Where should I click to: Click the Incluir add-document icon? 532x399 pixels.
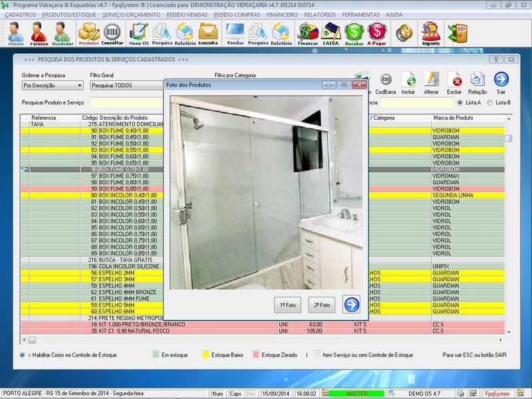pyautogui.click(x=408, y=83)
